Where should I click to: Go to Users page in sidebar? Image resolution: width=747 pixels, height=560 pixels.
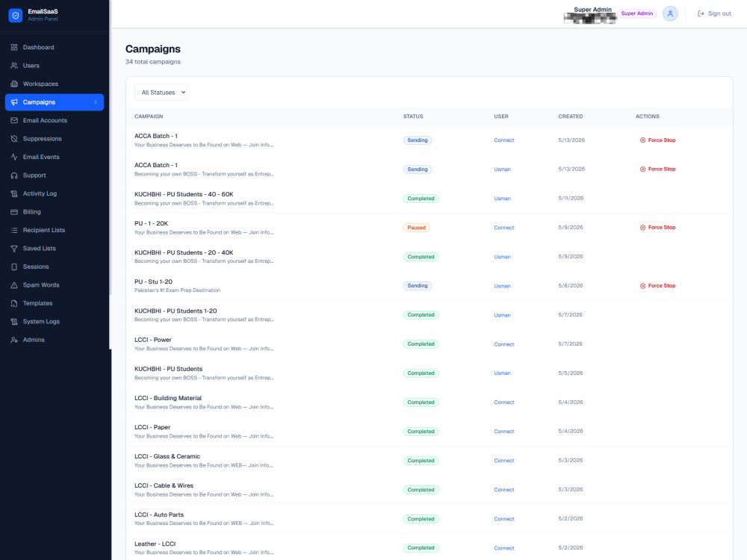coord(55,66)
